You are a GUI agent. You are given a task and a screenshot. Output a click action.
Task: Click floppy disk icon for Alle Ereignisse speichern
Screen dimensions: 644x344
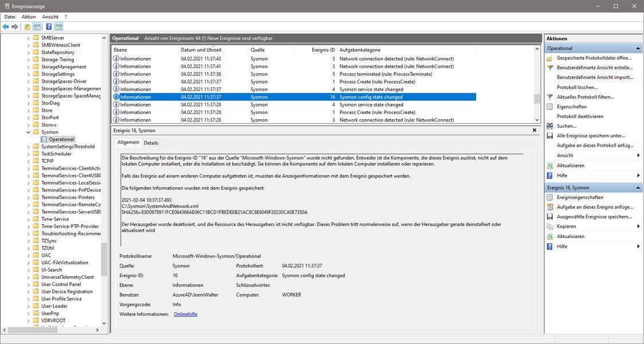550,136
